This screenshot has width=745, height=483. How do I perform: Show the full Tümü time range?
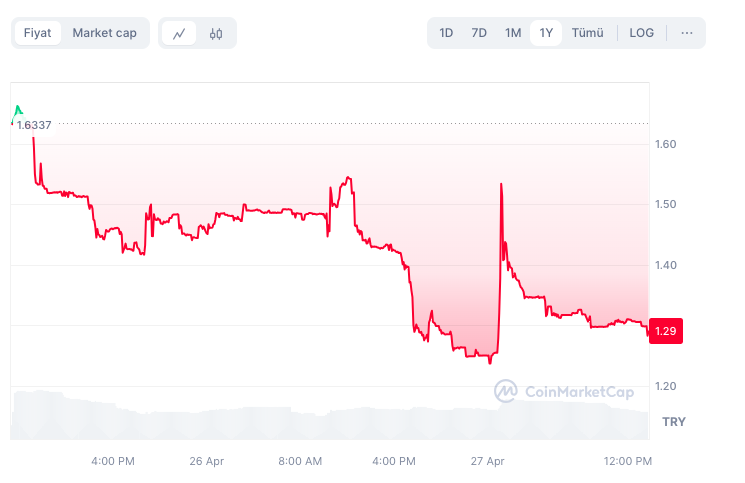[x=587, y=33]
